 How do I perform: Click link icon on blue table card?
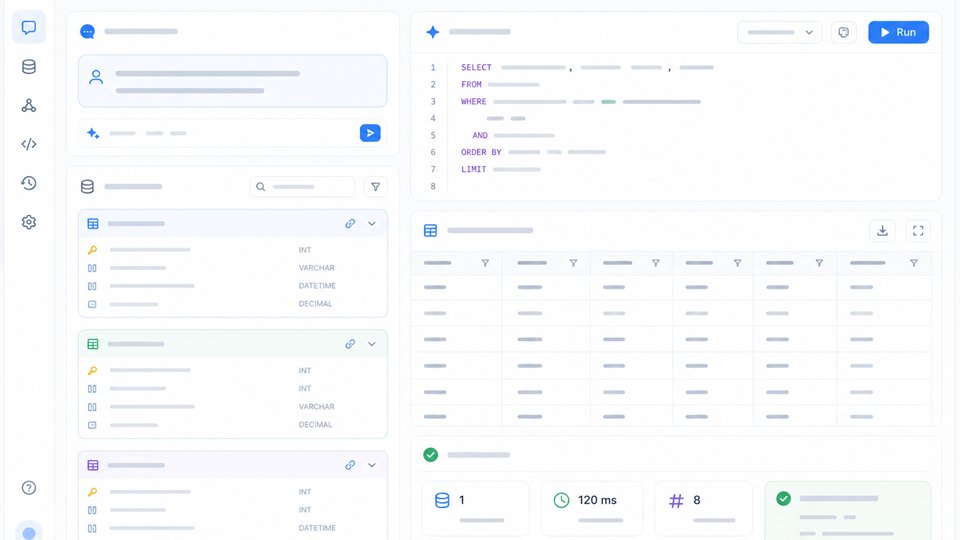click(350, 223)
